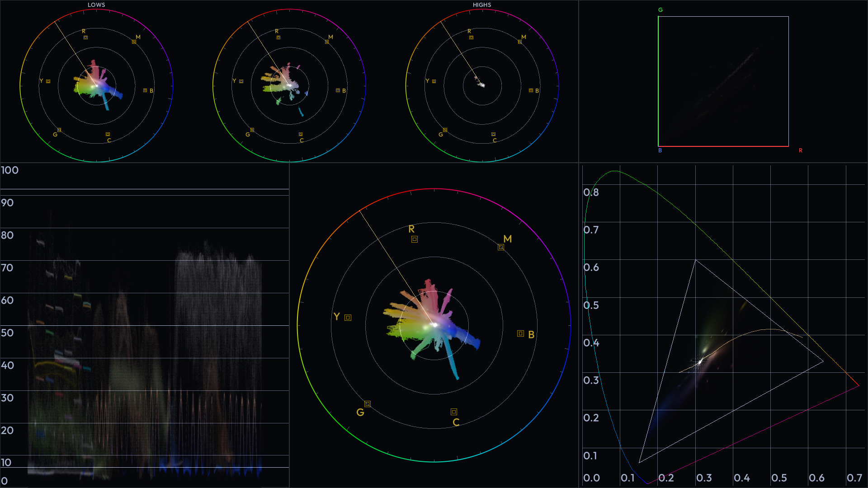Viewport: 868px width, 488px height.
Task: Click the bright white point on CIE chart
Action: [700, 361]
